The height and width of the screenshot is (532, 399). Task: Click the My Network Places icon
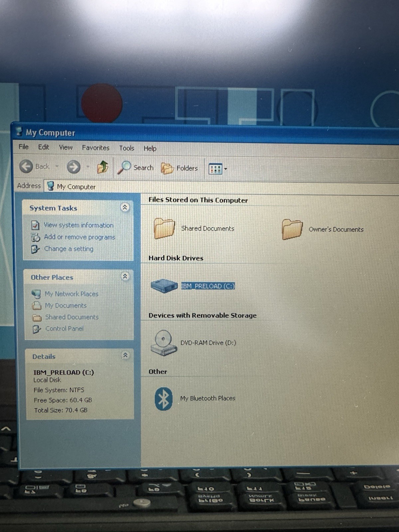click(x=36, y=294)
